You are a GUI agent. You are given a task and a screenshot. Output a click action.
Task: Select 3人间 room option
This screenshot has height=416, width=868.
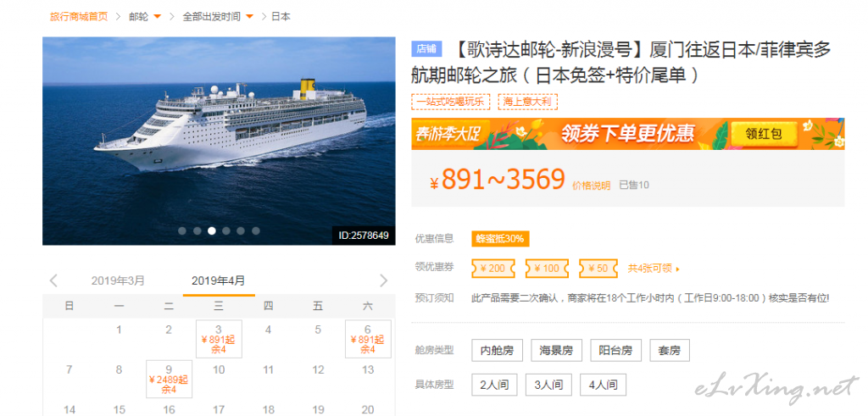pos(548,385)
